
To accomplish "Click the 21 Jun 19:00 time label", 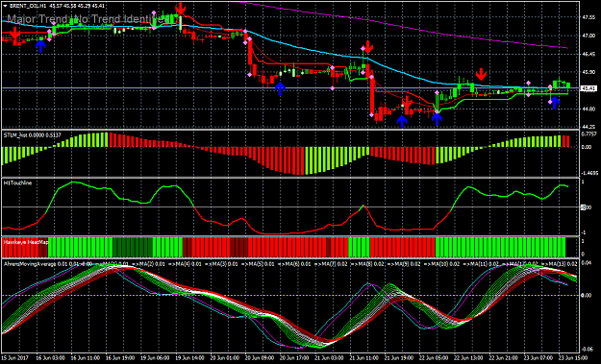I will tap(399, 358).
